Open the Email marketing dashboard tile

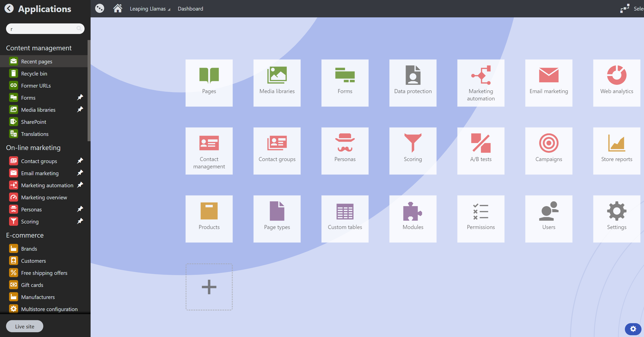pos(549,83)
